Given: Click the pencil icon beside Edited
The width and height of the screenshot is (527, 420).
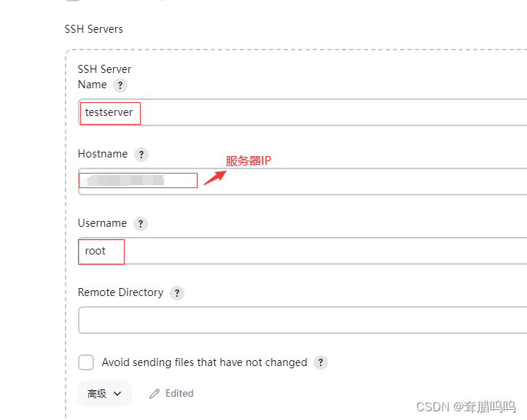Looking at the screenshot, I should (155, 394).
